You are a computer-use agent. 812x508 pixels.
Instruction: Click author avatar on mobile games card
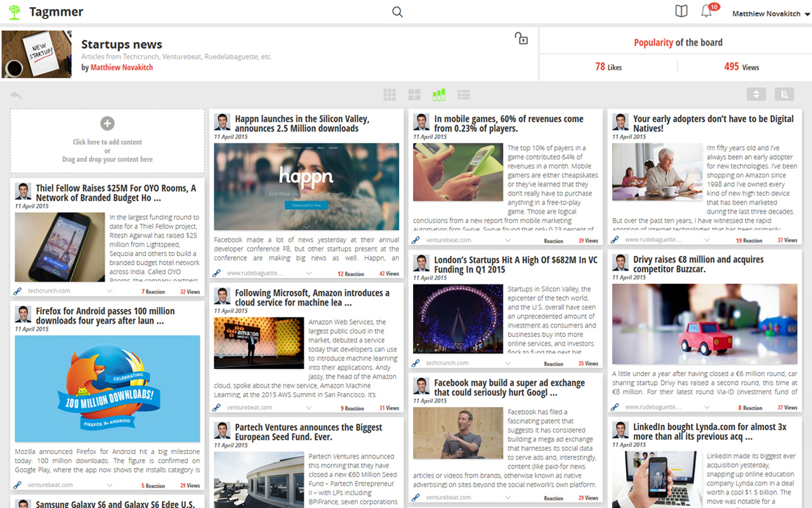421,122
